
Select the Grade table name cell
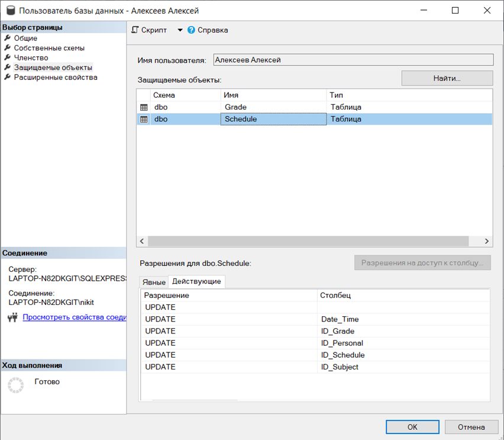click(273, 107)
